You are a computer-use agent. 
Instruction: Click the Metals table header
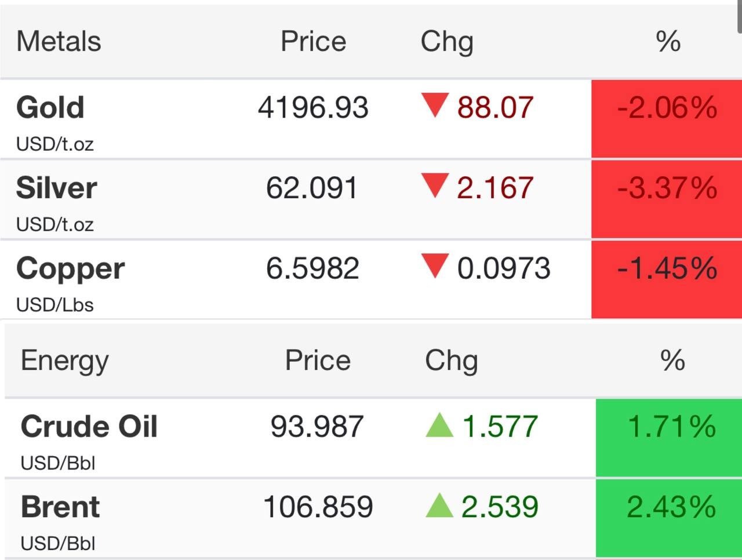pyautogui.click(x=59, y=41)
